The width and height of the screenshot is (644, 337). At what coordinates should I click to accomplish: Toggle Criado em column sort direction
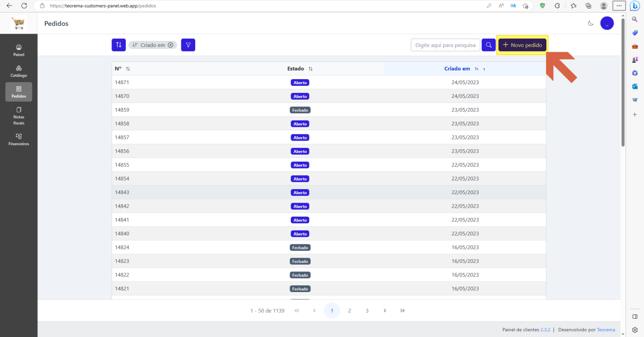(x=476, y=69)
